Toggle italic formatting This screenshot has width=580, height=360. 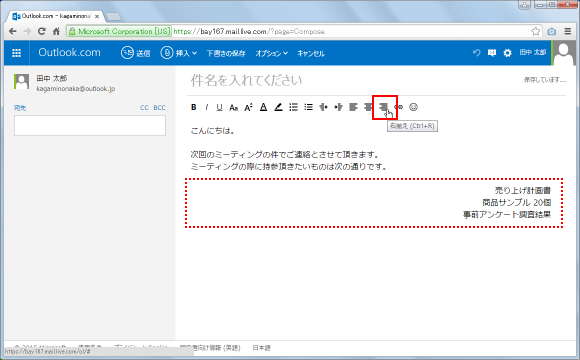tap(206, 107)
